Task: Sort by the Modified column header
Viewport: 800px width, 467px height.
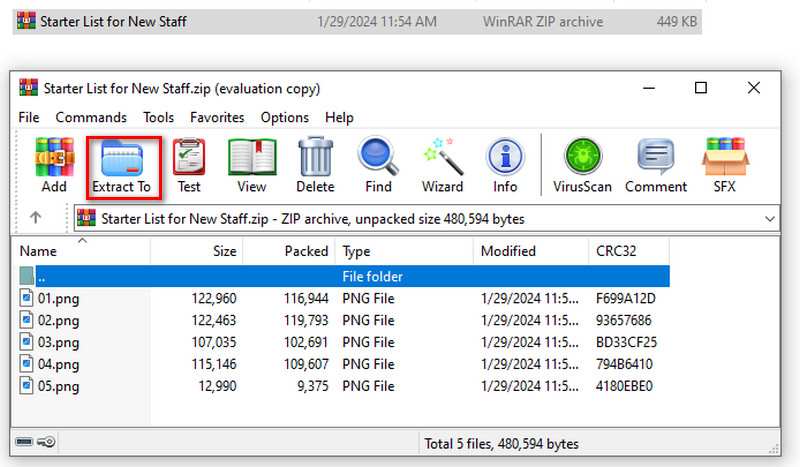Action: pyautogui.click(x=531, y=251)
